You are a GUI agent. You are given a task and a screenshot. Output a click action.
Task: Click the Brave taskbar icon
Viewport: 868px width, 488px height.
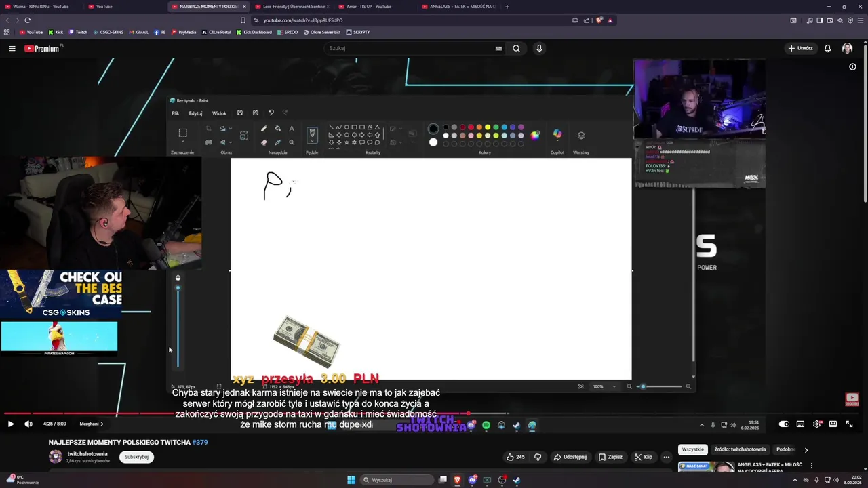(x=458, y=480)
